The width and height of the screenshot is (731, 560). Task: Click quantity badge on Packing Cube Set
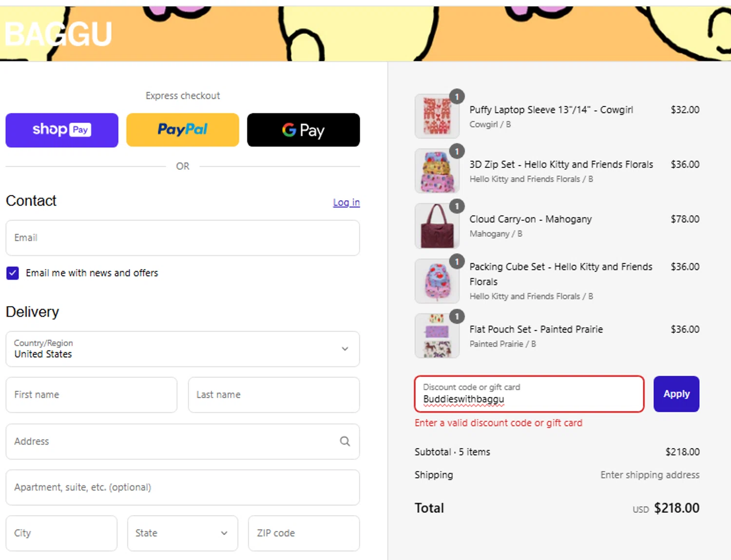pyautogui.click(x=457, y=262)
